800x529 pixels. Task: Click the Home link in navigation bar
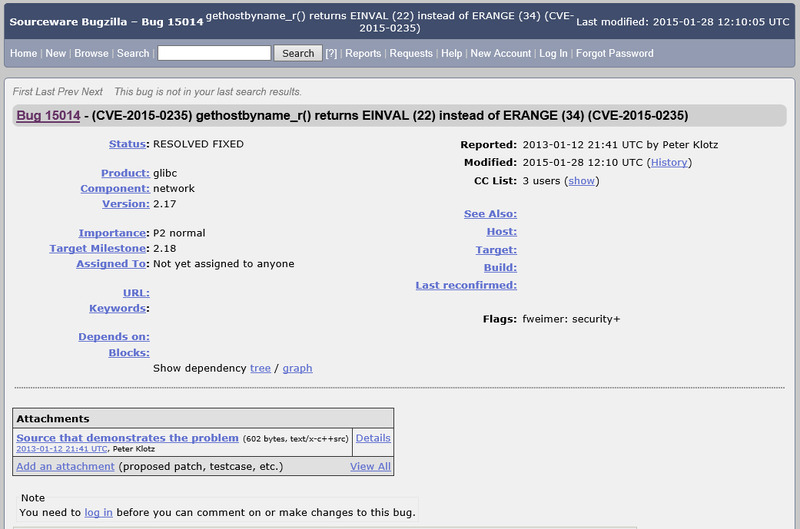pos(23,54)
